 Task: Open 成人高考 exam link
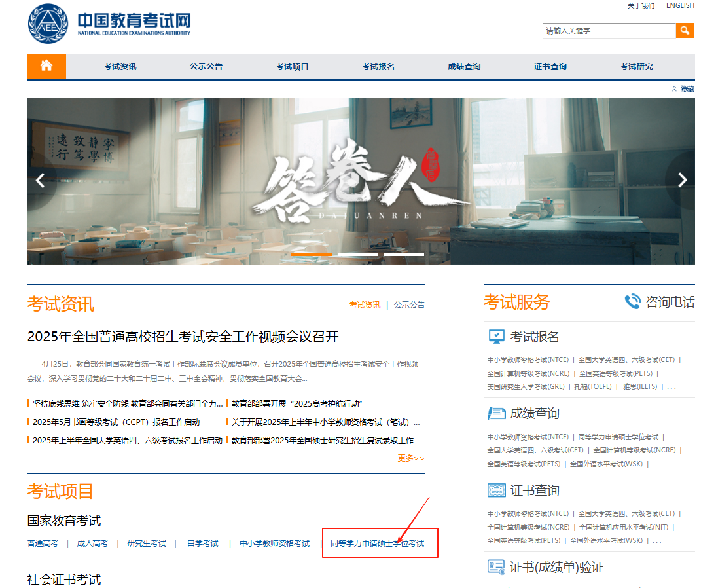pos(93,543)
